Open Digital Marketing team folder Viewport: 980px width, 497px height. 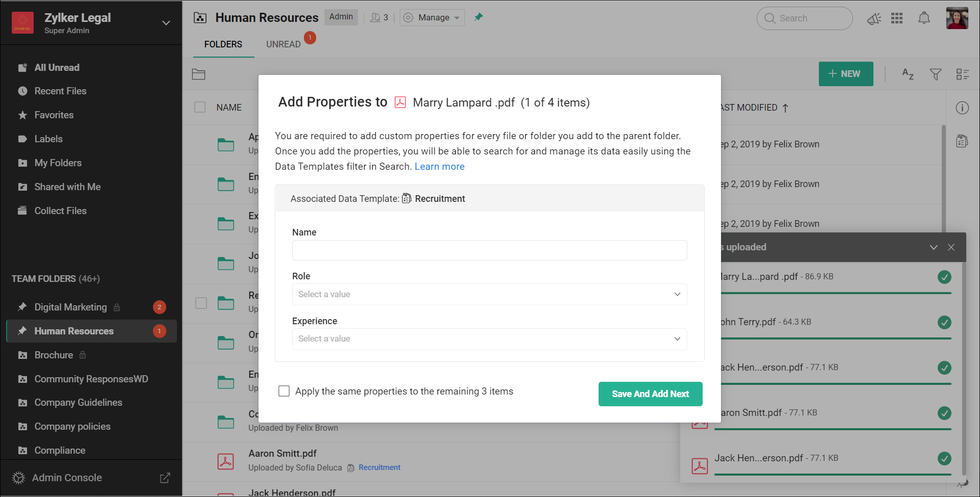click(70, 307)
